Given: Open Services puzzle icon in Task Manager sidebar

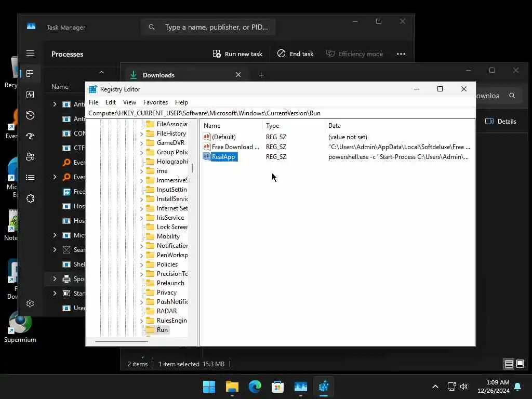Looking at the screenshot, I should [x=30, y=198].
